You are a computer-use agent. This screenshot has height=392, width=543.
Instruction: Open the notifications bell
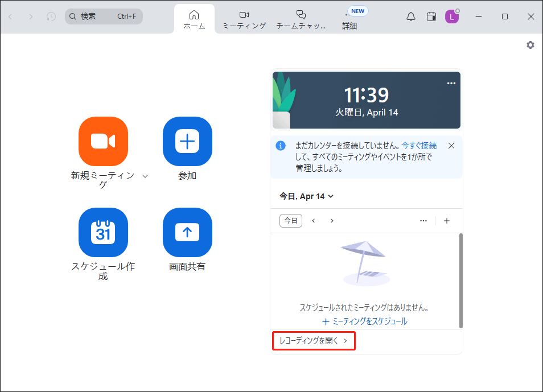click(411, 16)
